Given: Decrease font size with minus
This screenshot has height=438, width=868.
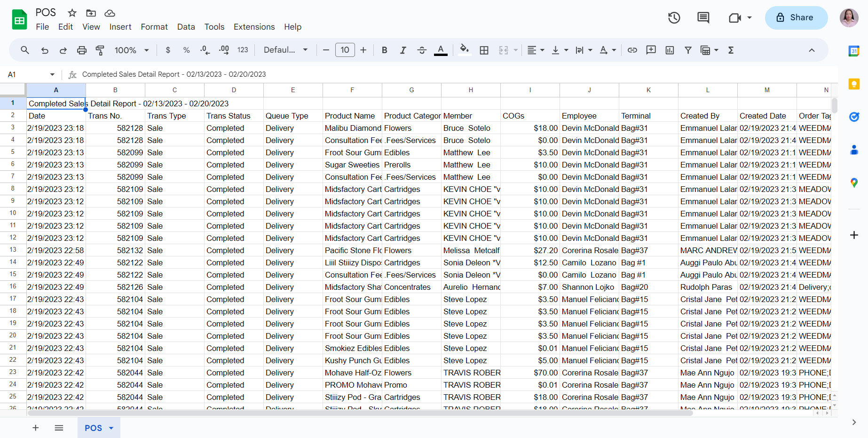Looking at the screenshot, I should coord(326,50).
